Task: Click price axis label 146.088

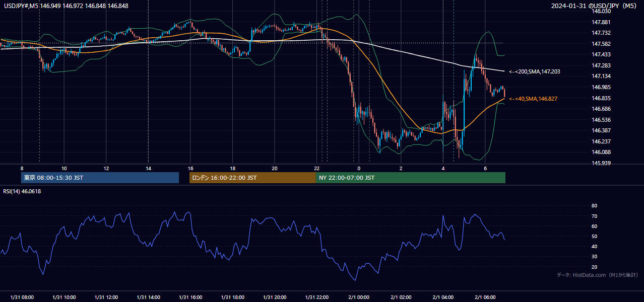Action: coord(601,152)
